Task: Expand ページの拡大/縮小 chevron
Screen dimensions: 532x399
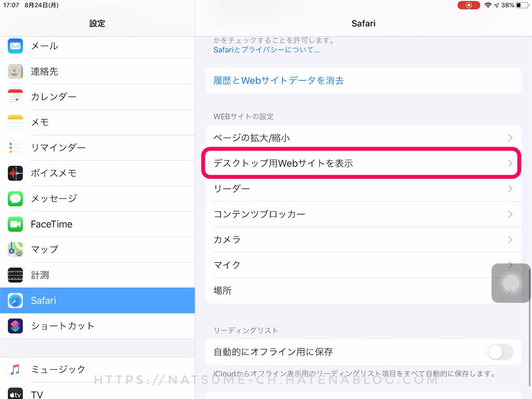Action: 510,138
